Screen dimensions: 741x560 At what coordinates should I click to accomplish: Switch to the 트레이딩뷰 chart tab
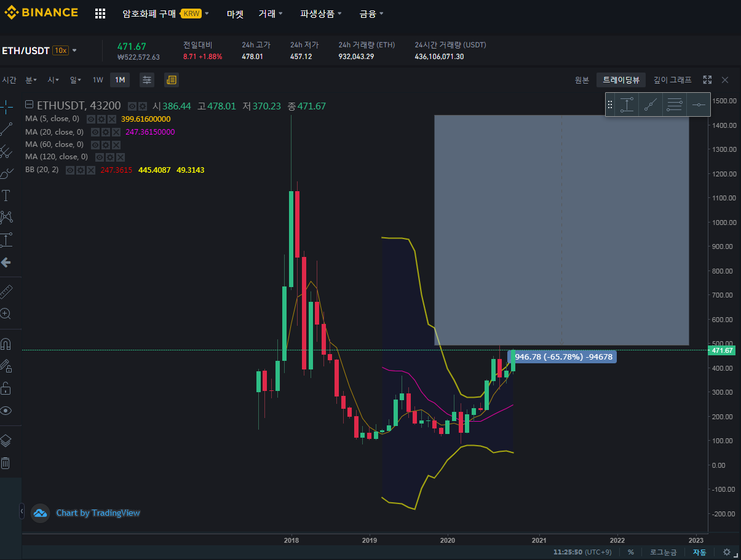[620, 80]
